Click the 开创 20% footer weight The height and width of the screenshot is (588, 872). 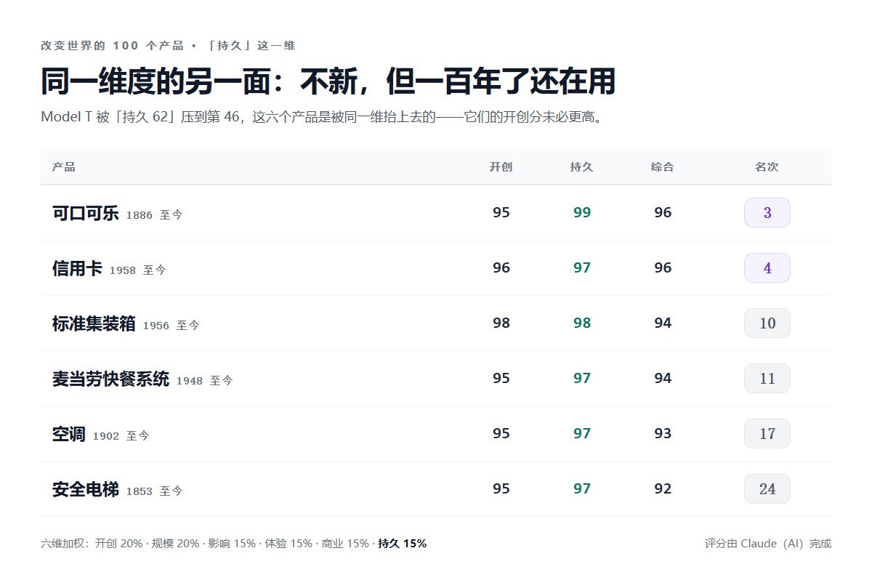(119, 543)
